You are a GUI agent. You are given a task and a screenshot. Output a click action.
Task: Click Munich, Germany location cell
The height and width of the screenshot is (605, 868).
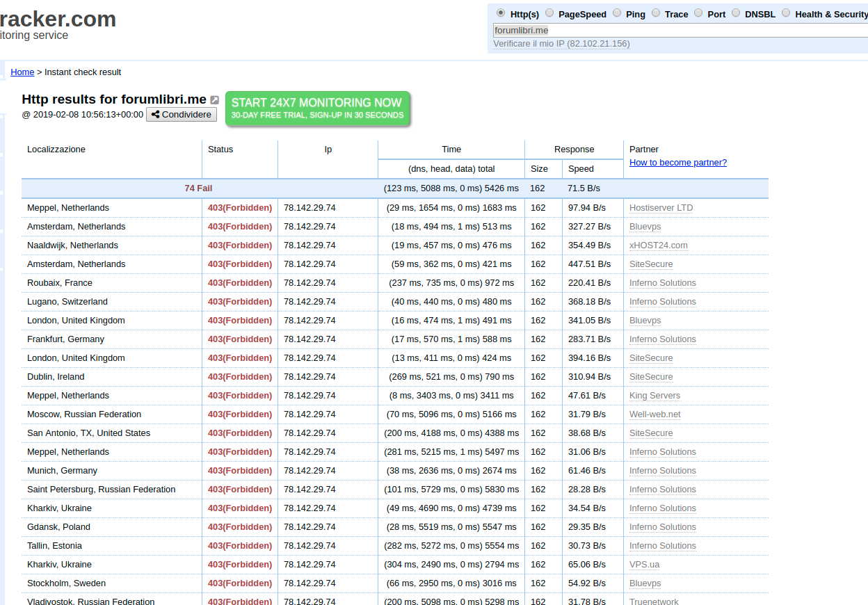[x=63, y=471]
